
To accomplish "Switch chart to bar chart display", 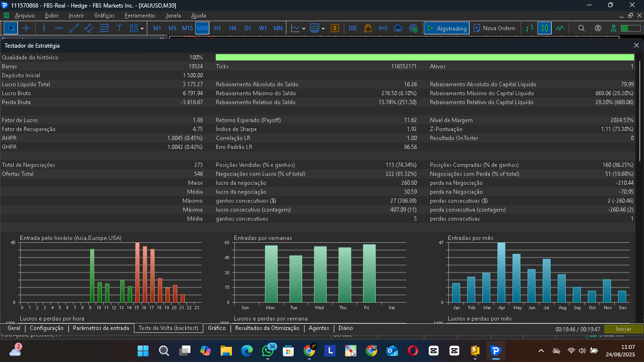I will [x=529, y=28].
